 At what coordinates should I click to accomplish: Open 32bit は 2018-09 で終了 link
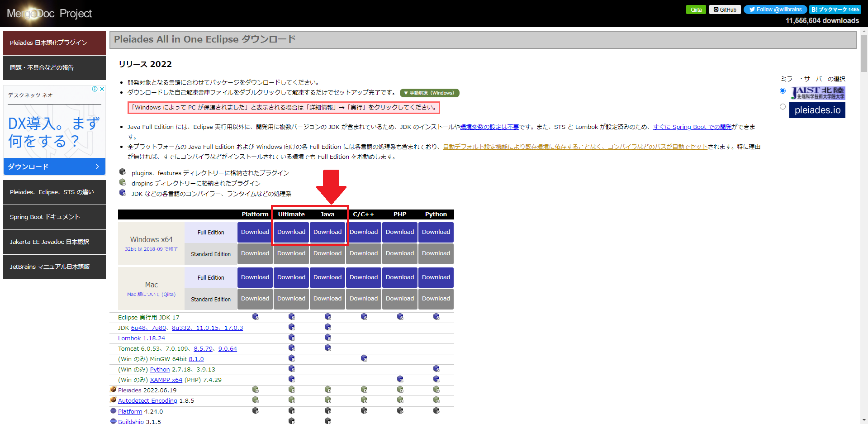click(x=151, y=249)
